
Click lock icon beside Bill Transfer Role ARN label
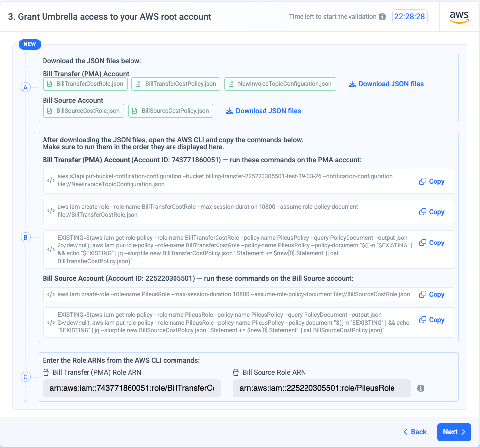(46, 372)
